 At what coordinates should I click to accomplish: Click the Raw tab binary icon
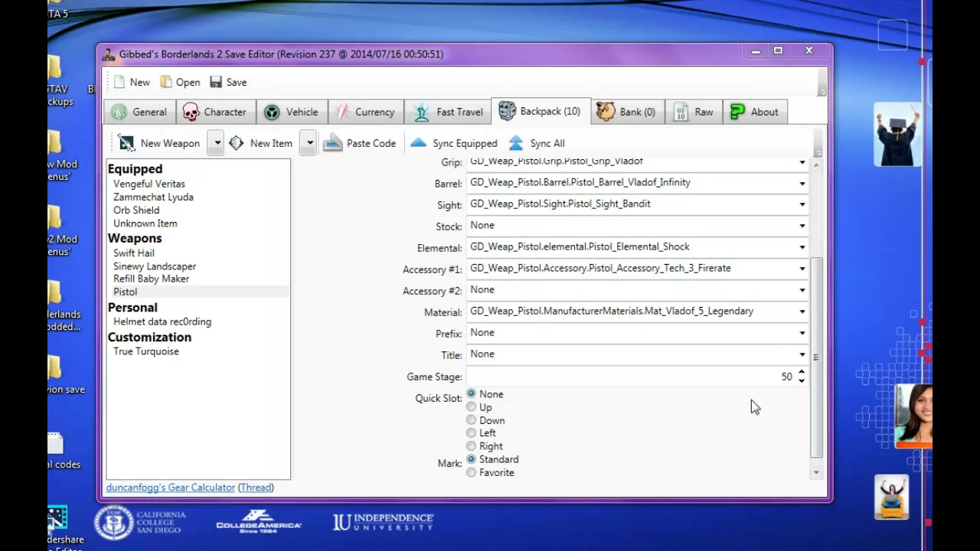(x=681, y=112)
